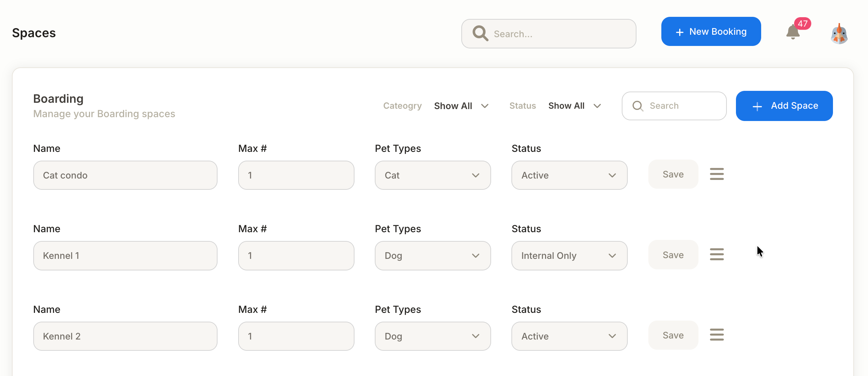Viewport: 868px width, 376px height.
Task: Open Status dropdown for Cat condo
Action: click(569, 175)
